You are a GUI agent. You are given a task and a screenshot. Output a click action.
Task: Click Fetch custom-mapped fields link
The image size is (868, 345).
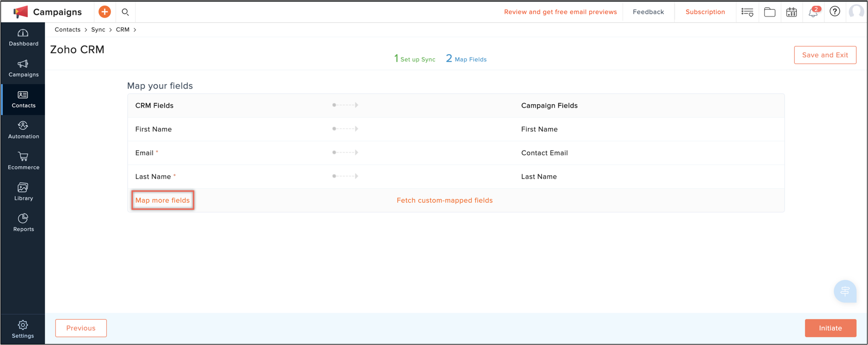(x=445, y=200)
